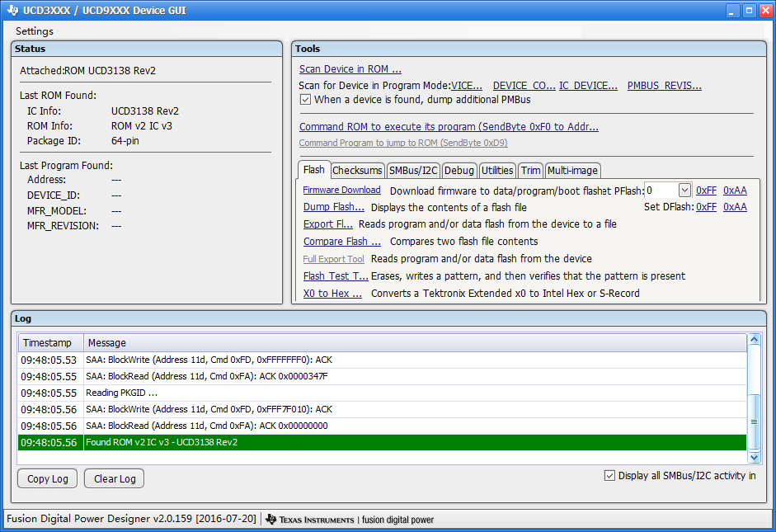Click the Package ID value '64-pin'
The image size is (776, 532).
[125, 141]
